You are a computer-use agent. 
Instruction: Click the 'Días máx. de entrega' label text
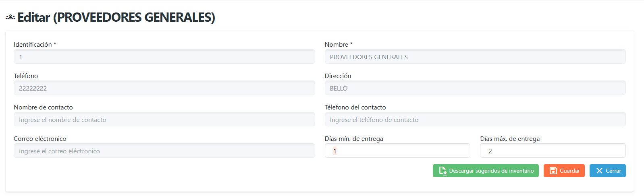click(x=510, y=139)
